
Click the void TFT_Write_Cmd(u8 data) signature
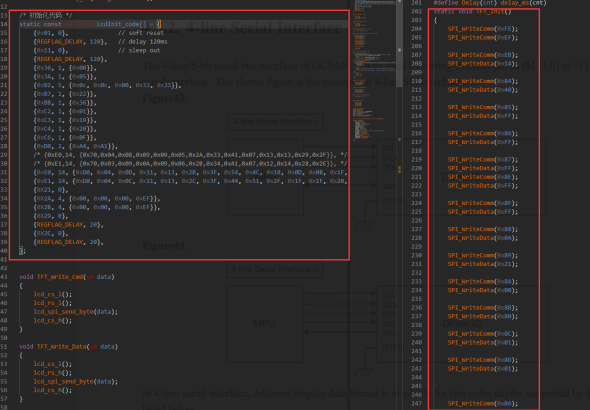pyautogui.click(x=67, y=276)
